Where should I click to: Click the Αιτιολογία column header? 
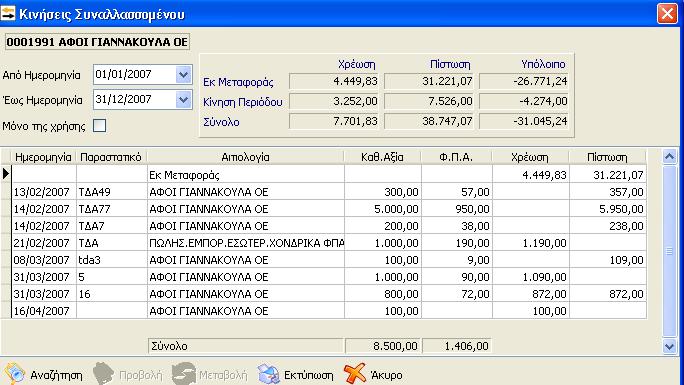pyautogui.click(x=246, y=157)
